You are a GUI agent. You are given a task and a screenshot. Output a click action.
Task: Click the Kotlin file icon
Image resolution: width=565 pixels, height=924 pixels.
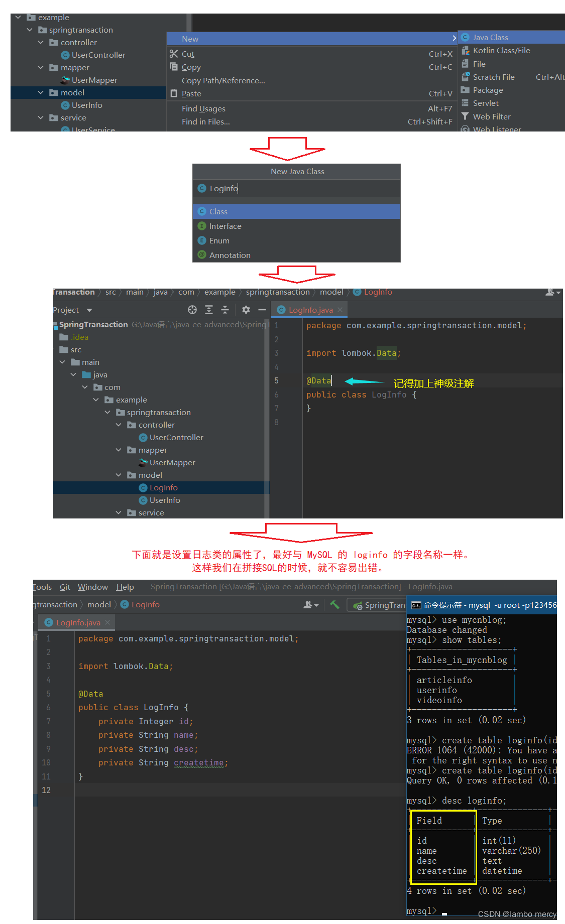[465, 50]
